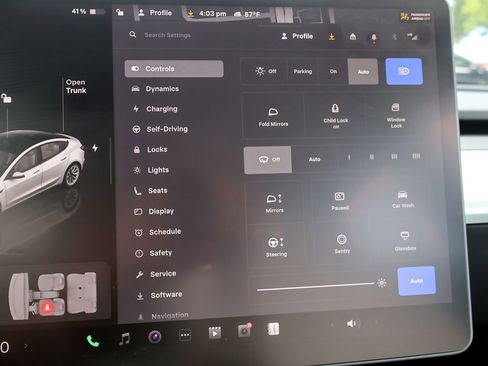Turn wipers Off
The image size is (488, 366).
pyautogui.click(x=268, y=160)
